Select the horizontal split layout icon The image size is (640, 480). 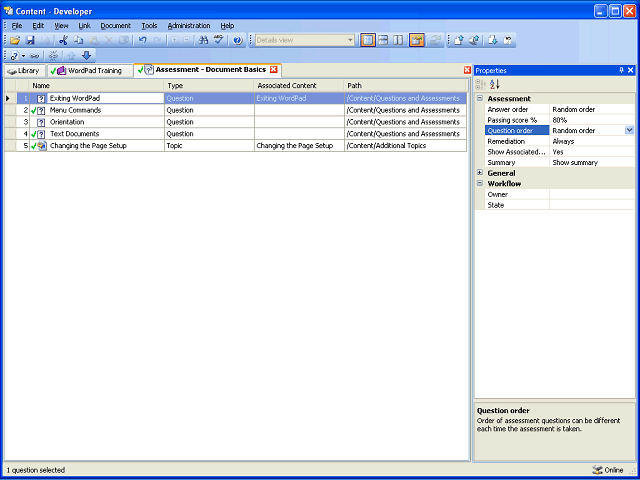[x=383, y=40]
